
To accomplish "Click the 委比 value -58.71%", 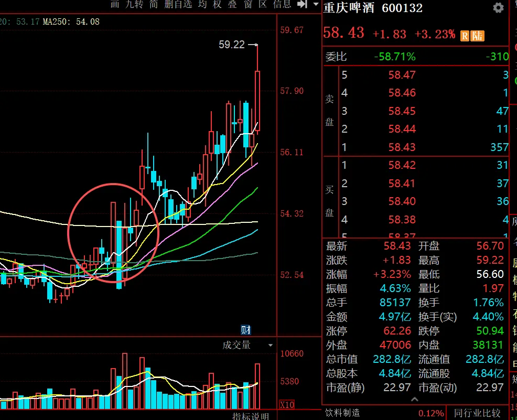I will pos(395,57).
